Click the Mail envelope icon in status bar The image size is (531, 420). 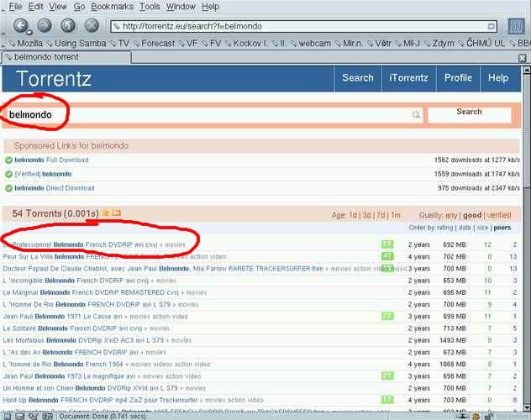click(20, 417)
